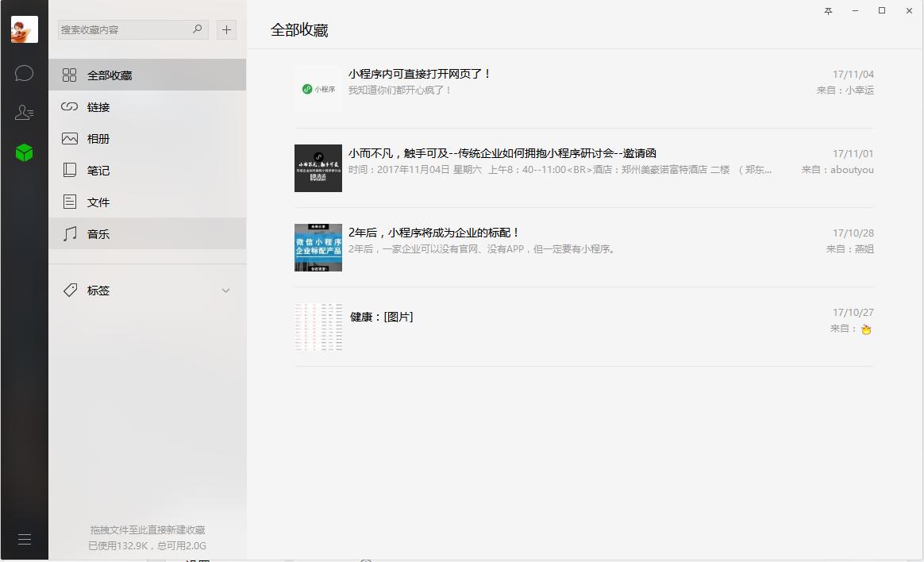
Task: Expand the 标签 section chevron
Action: tap(225, 290)
